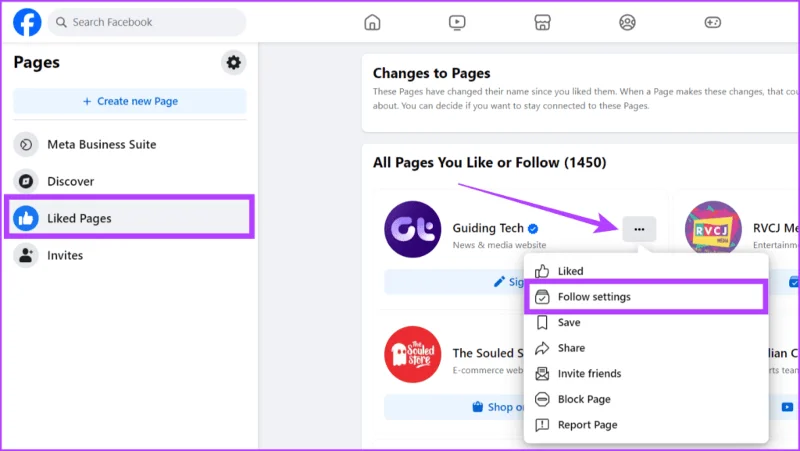Click the Liked Pages thumbs-up icon
The image size is (800, 451).
click(x=26, y=218)
